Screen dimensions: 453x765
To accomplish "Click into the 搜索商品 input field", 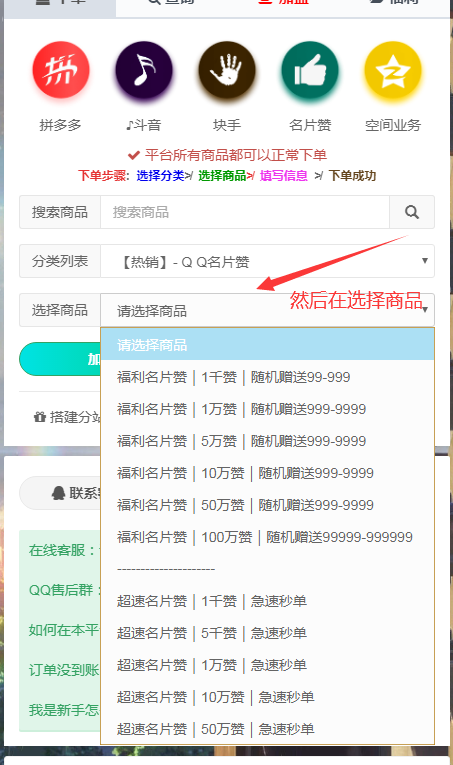I will click(245, 212).
